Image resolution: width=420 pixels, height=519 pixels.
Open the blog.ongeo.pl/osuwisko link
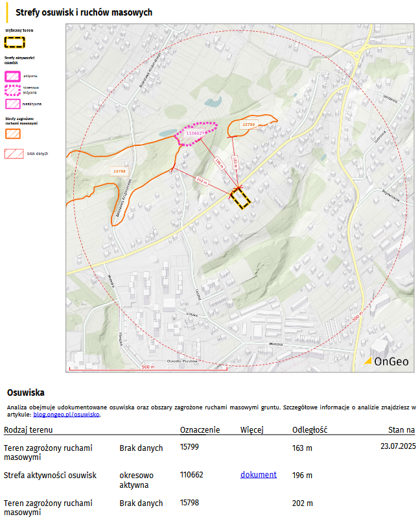click(x=66, y=414)
